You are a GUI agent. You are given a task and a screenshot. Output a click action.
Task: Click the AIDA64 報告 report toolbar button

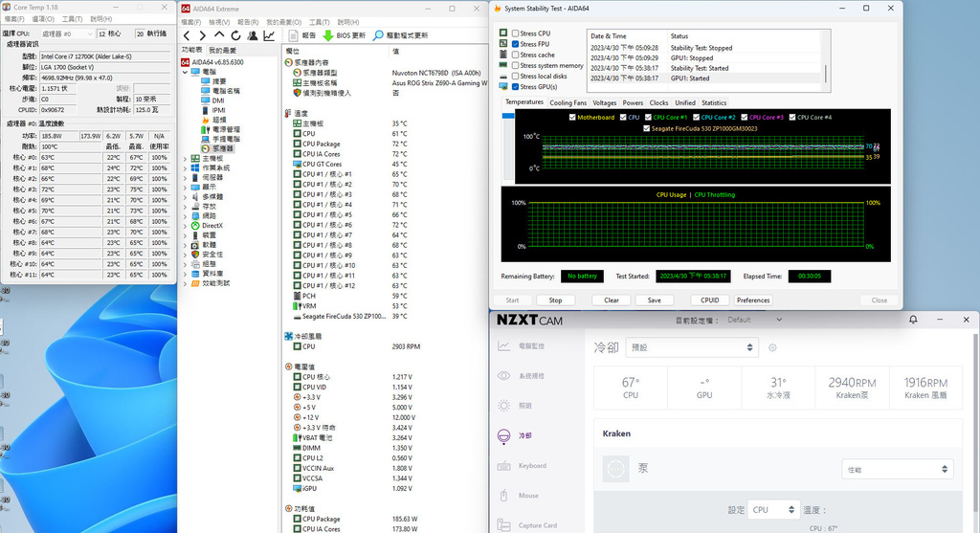(x=302, y=35)
